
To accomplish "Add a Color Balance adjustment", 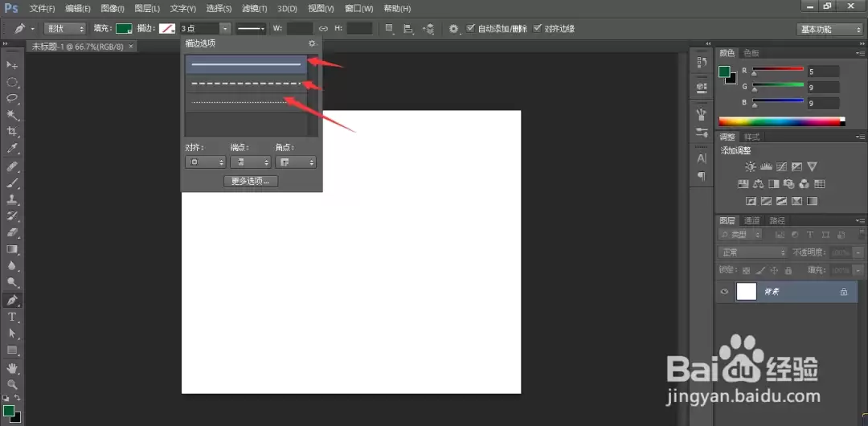I will (x=759, y=183).
